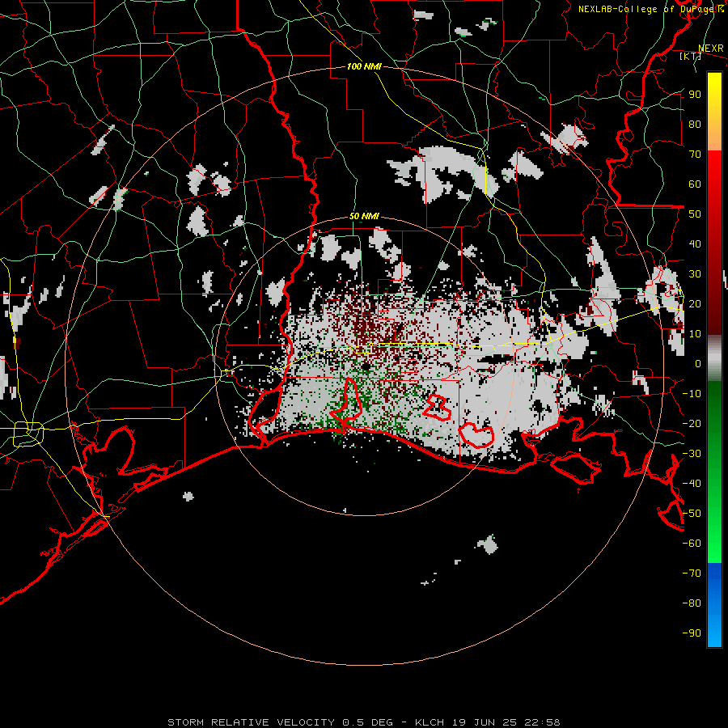Click the -60 value on velocity scale
This screenshot has width=728, height=728.
692,544
